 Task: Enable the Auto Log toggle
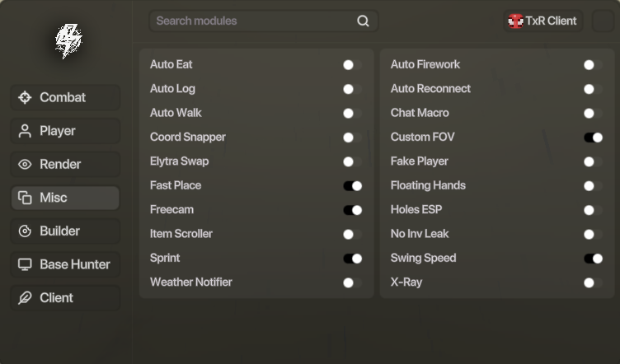pos(353,89)
